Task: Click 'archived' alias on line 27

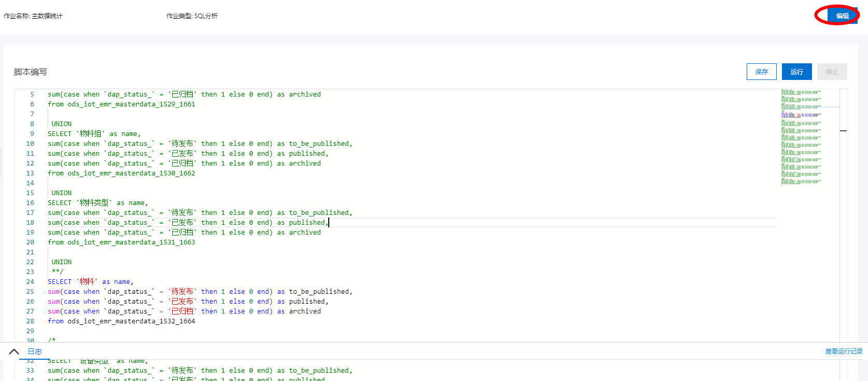Action: click(305, 311)
